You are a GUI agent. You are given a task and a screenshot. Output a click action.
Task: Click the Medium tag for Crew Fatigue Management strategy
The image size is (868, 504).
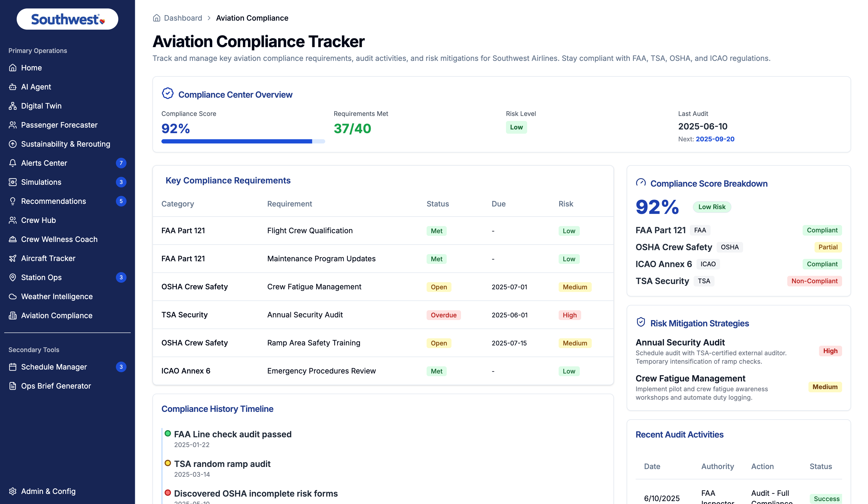pyautogui.click(x=825, y=387)
